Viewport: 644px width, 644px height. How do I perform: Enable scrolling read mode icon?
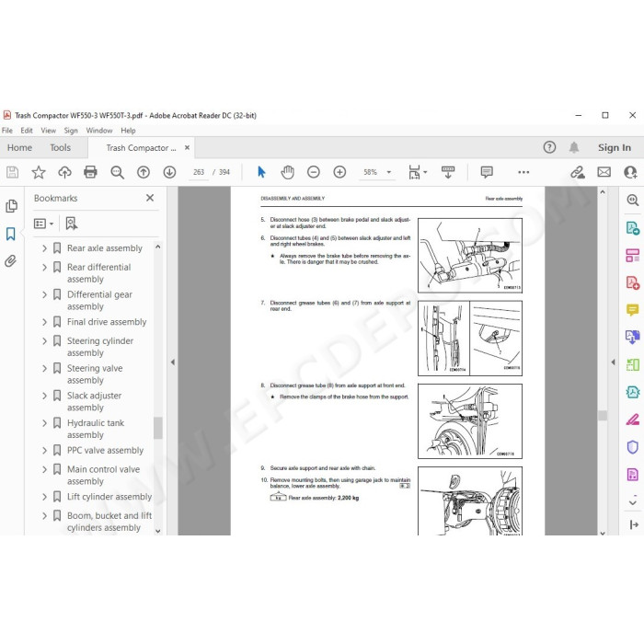pos(448,172)
